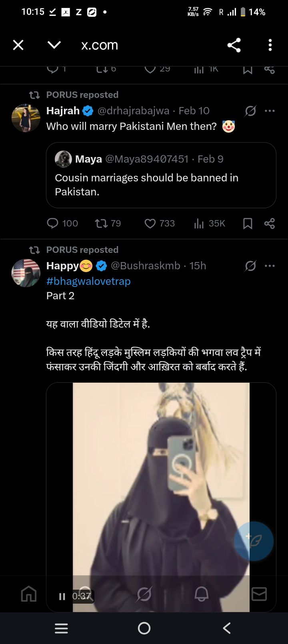Screen dimensions: 288x644
Task: Share the x.com page from browser bar
Action: 234,45
